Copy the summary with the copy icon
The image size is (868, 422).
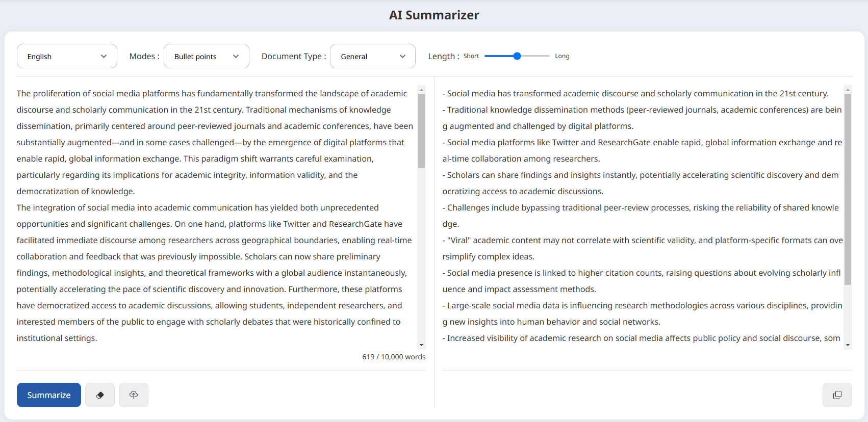point(837,395)
